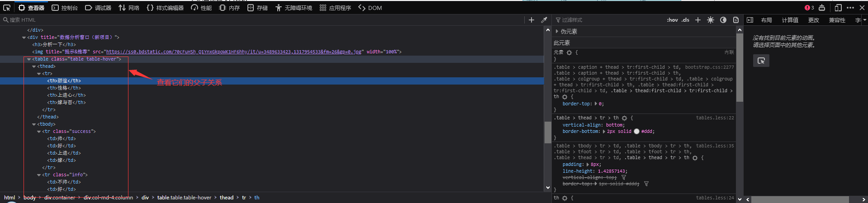The image size is (868, 203).
Task: Collapse the table.table-hover node triangle
Action: [29, 59]
